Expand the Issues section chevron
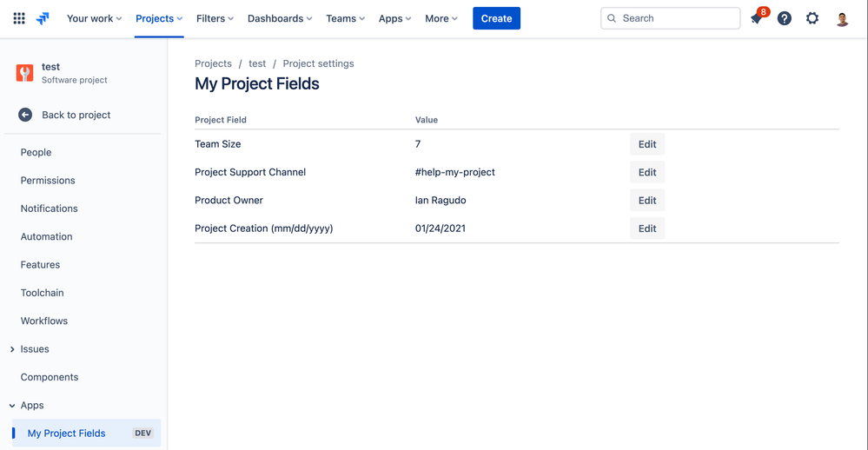This screenshot has height=450, width=868. coord(12,349)
